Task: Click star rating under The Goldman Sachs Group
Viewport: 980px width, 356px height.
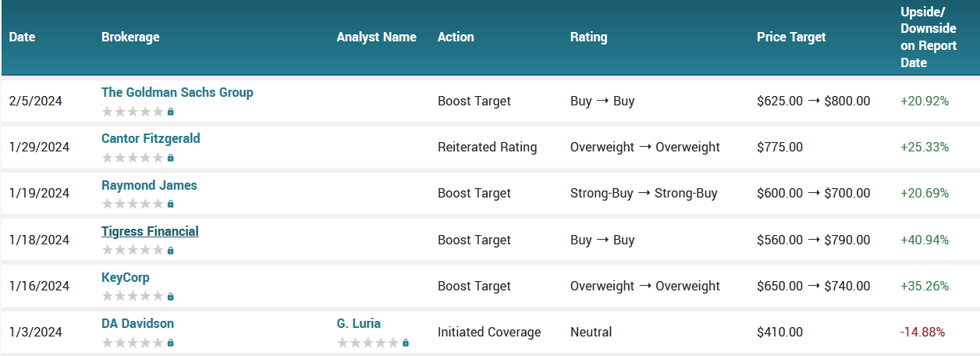Action: (x=133, y=112)
